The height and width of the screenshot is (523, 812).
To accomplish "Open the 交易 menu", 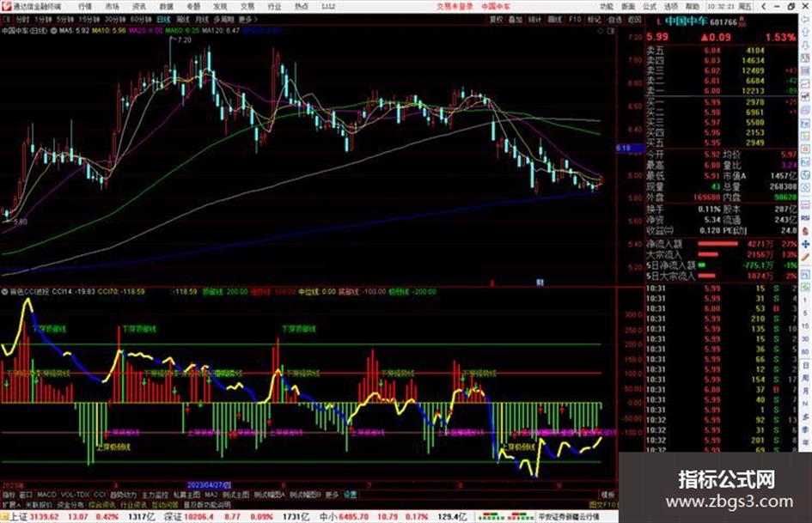I will 247,6.
